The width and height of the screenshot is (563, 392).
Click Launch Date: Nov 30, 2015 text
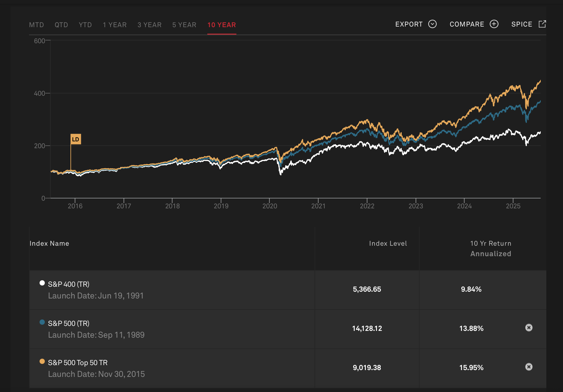click(96, 374)
